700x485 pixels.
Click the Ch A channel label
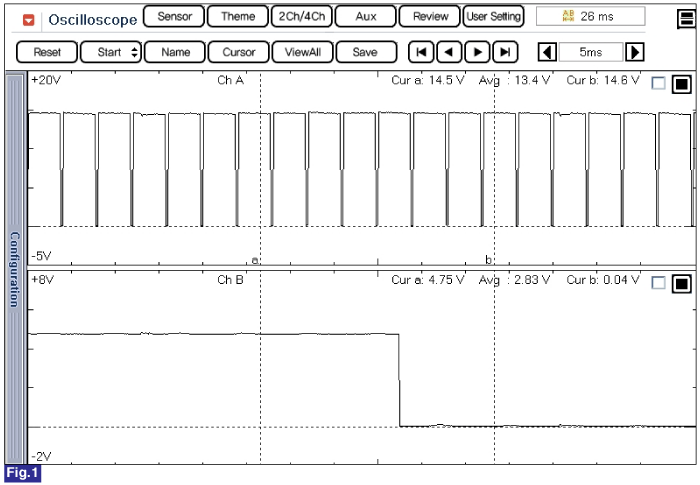pyautogui.click(x=230, y=80)
